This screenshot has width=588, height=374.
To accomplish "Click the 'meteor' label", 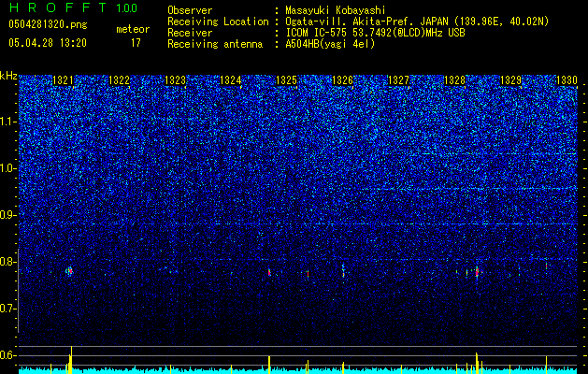I will tap(133, 29).
